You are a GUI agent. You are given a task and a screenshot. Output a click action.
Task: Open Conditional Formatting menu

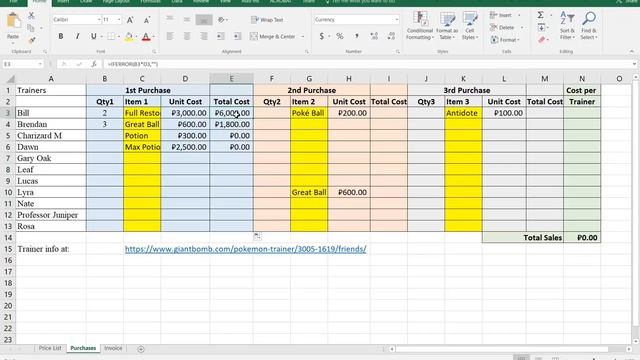click(420, 26)
